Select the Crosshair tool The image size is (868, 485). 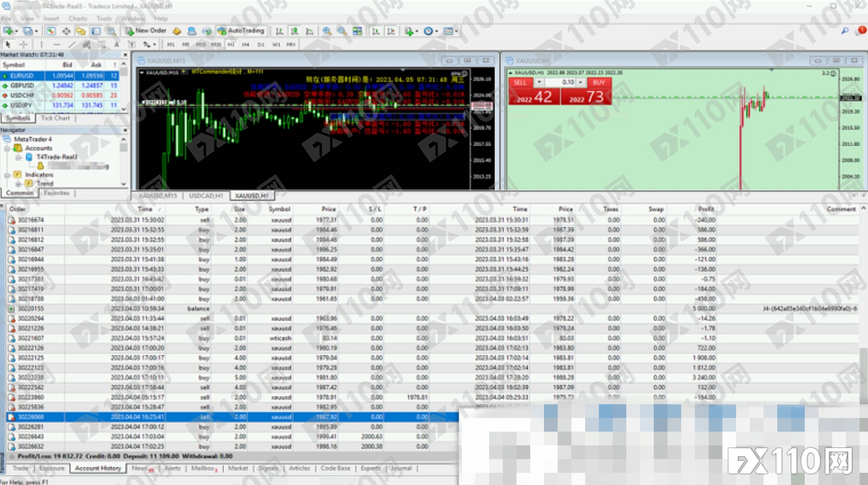24,44
